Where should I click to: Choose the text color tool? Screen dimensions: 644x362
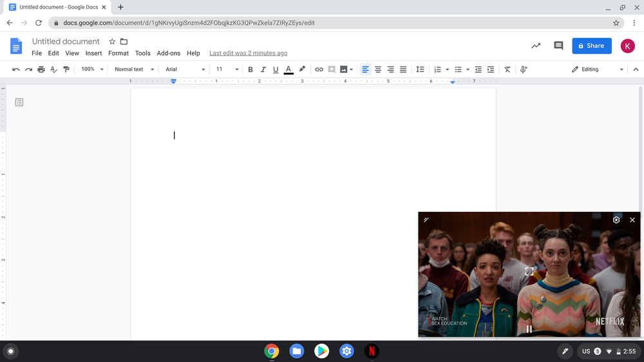pos(289,70)
